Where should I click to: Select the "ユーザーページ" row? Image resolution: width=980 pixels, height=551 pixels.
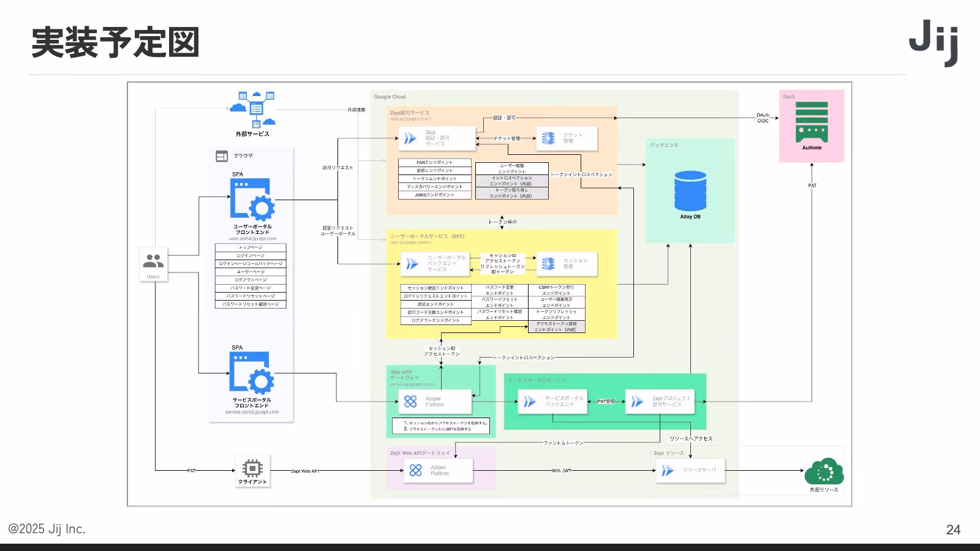pos(251,272)
